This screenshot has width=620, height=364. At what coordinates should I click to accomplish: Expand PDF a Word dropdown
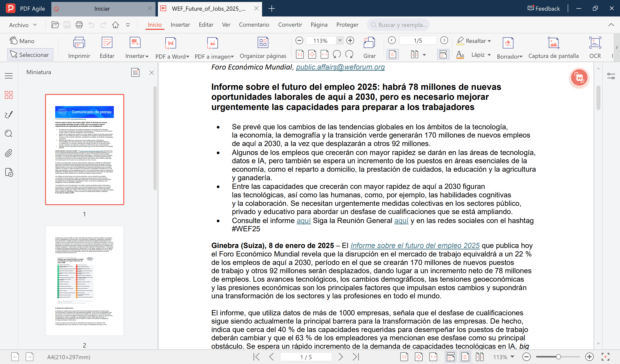tap(188, 57)
